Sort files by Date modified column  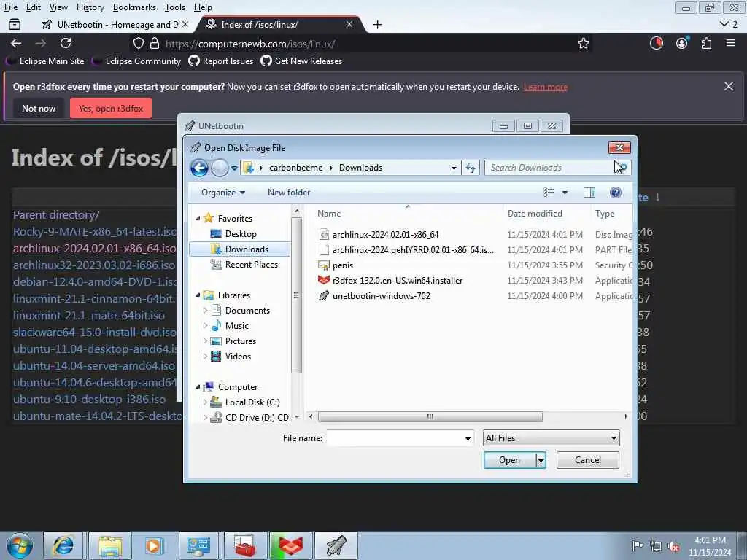pos(535,214)
